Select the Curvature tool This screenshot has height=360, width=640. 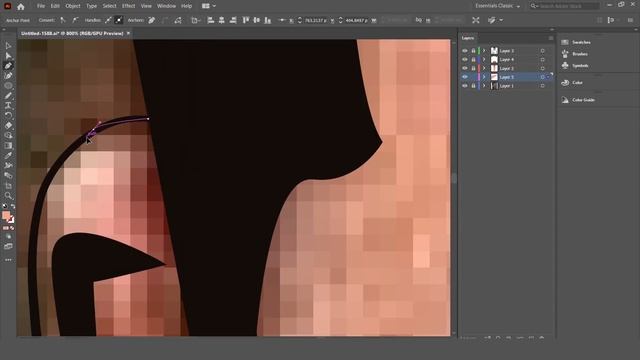8,76
